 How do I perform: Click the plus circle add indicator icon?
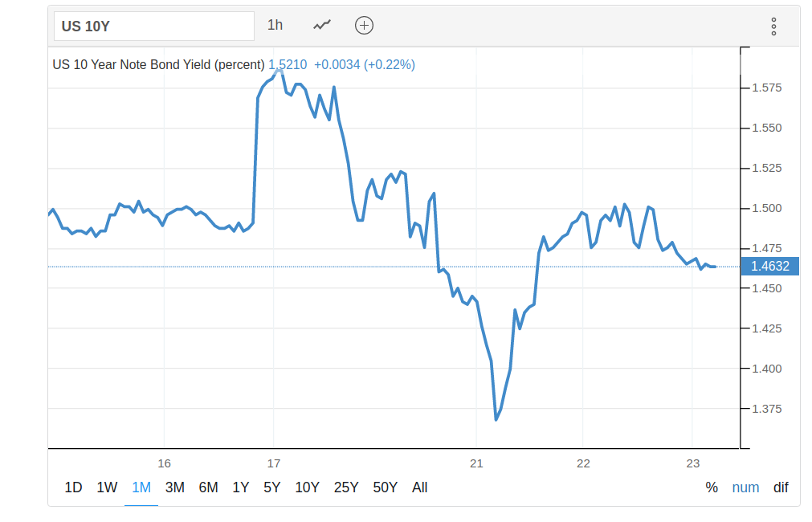pyautogui.click(x=365, y=25)
